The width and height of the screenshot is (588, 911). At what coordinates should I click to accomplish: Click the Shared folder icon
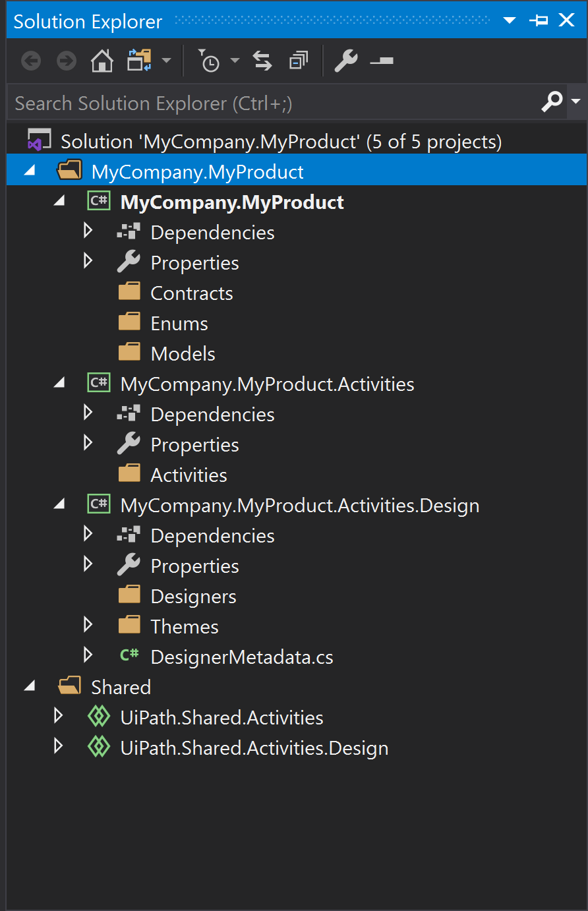[69, 686]
